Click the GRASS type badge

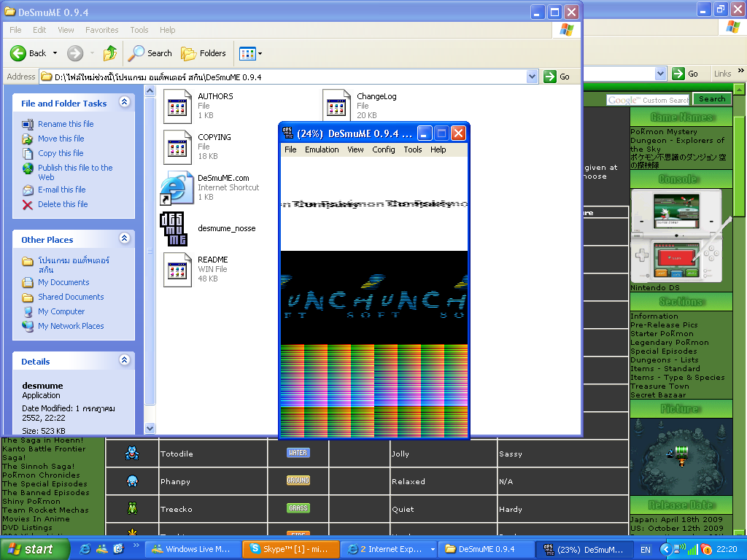point(298,508)
